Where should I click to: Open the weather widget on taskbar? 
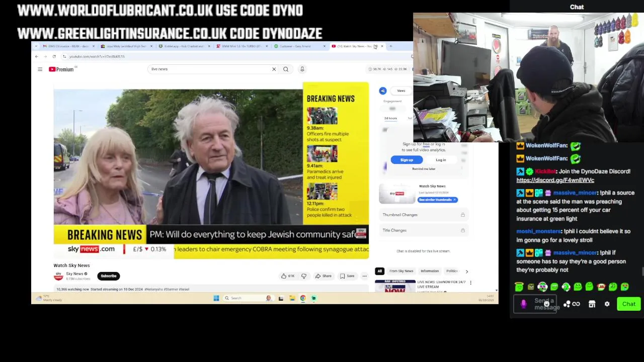click(x=49, y=298)
